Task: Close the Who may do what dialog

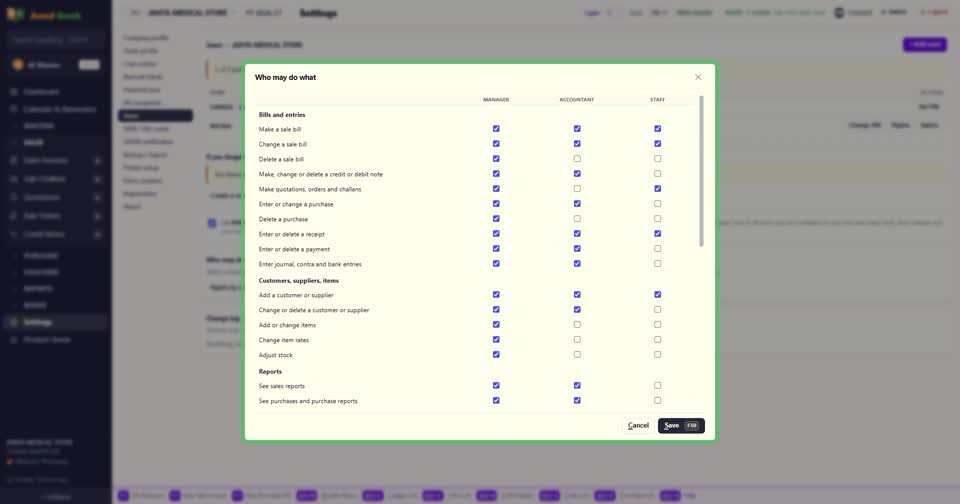Action: (698, 77)
